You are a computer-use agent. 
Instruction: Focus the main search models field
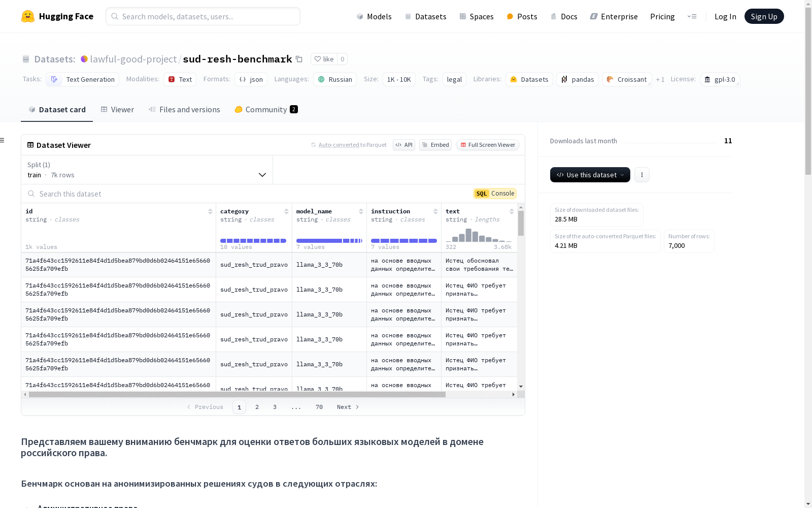(203, 16)
